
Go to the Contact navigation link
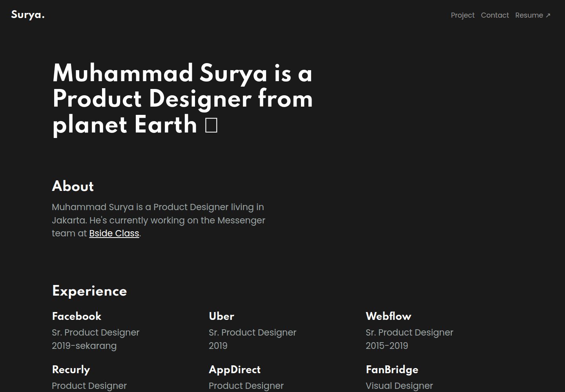[x=495, y=15]
